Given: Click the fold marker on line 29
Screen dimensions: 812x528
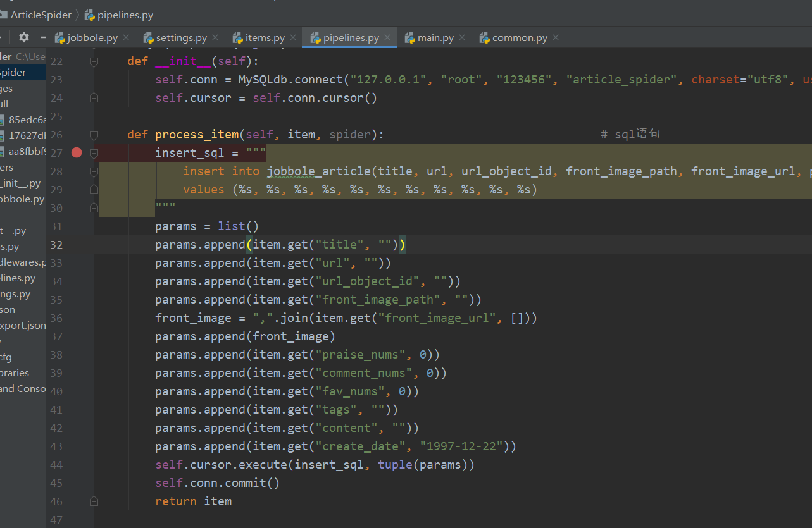Looking at the screenshot, I should coord(94,189).
